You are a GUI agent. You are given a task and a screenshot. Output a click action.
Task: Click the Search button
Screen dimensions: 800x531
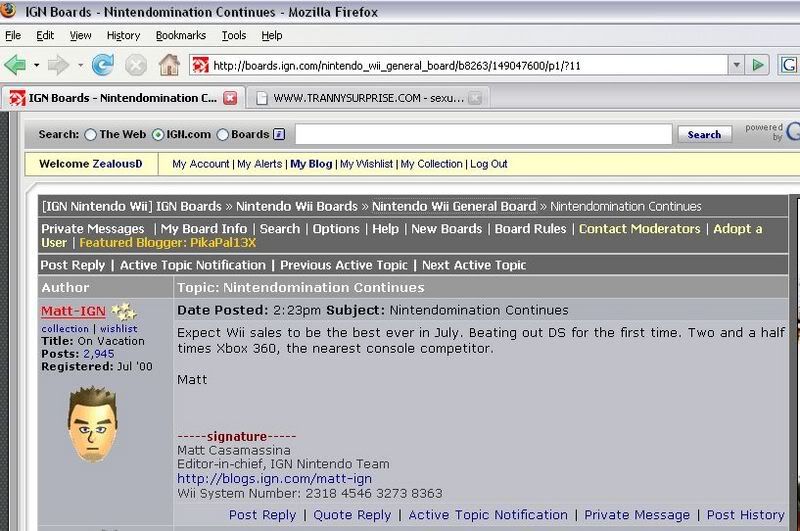[704, 135]
